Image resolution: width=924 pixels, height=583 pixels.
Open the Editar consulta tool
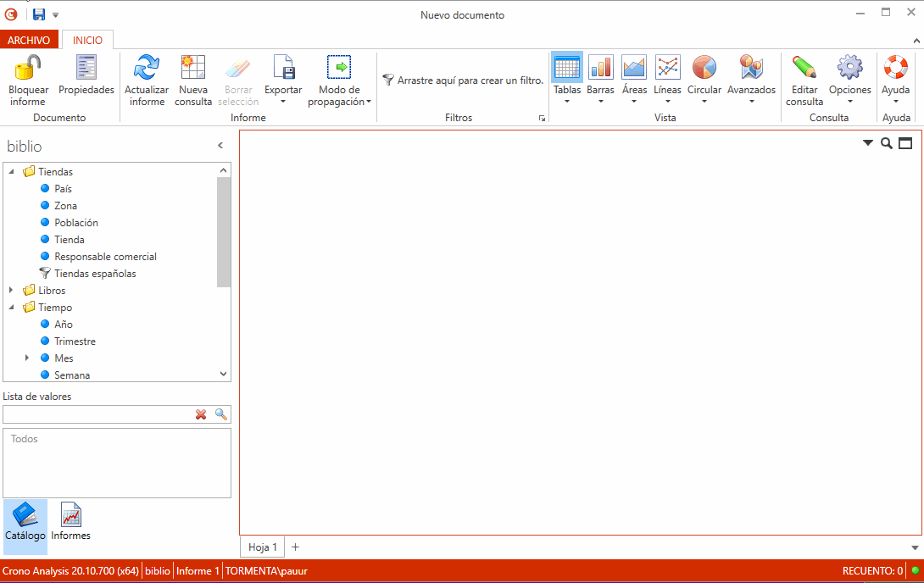click(804, 68)
